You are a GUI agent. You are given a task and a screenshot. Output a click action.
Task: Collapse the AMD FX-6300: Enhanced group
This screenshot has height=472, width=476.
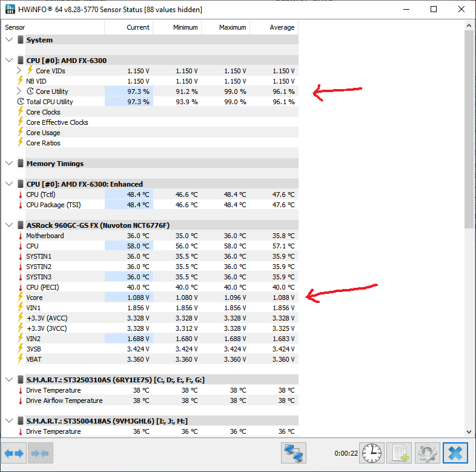pyautogui.click(x=9, y=184)
